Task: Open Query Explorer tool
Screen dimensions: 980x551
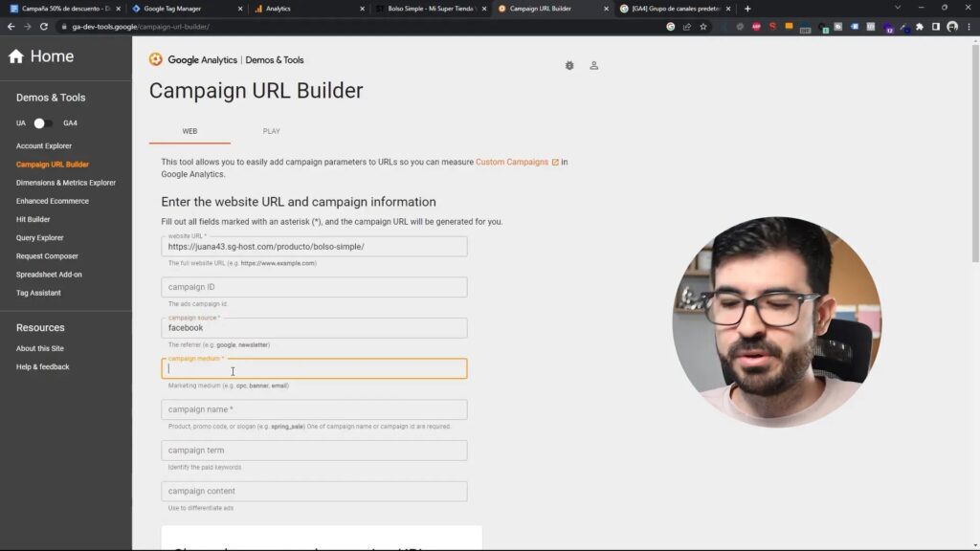Action: [x=40, y=237]
